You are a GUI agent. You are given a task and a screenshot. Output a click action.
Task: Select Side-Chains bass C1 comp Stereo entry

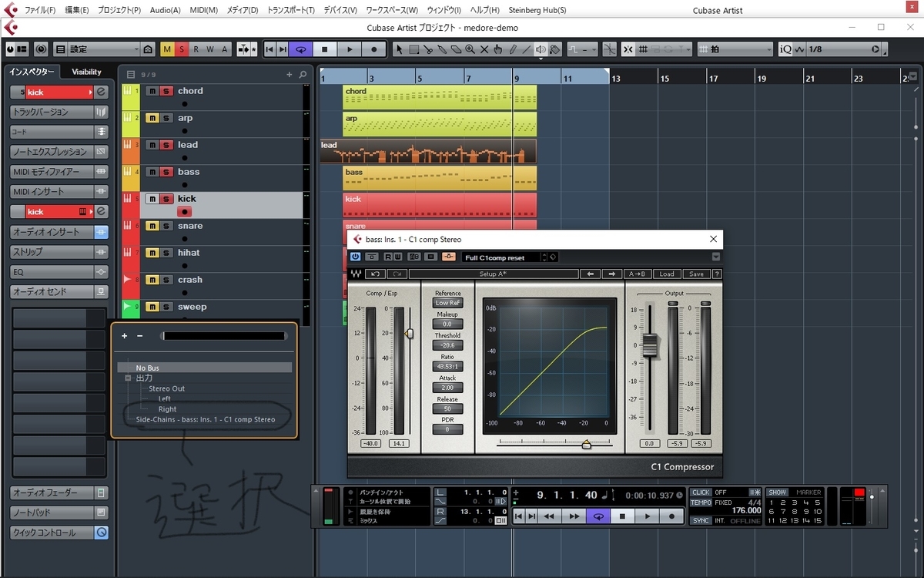click(x=206, y=419)
